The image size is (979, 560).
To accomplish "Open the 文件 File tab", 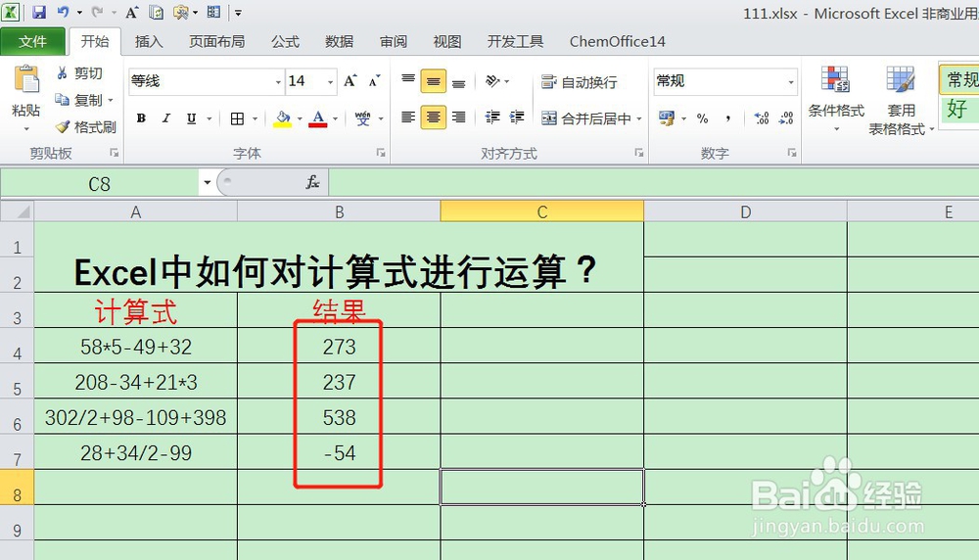I will tap(32, 41).
